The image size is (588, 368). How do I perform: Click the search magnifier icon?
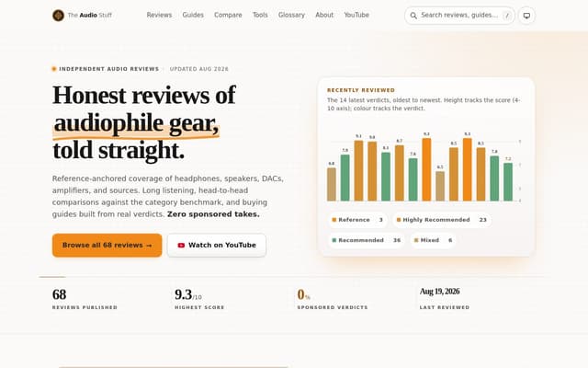(413, 16)
